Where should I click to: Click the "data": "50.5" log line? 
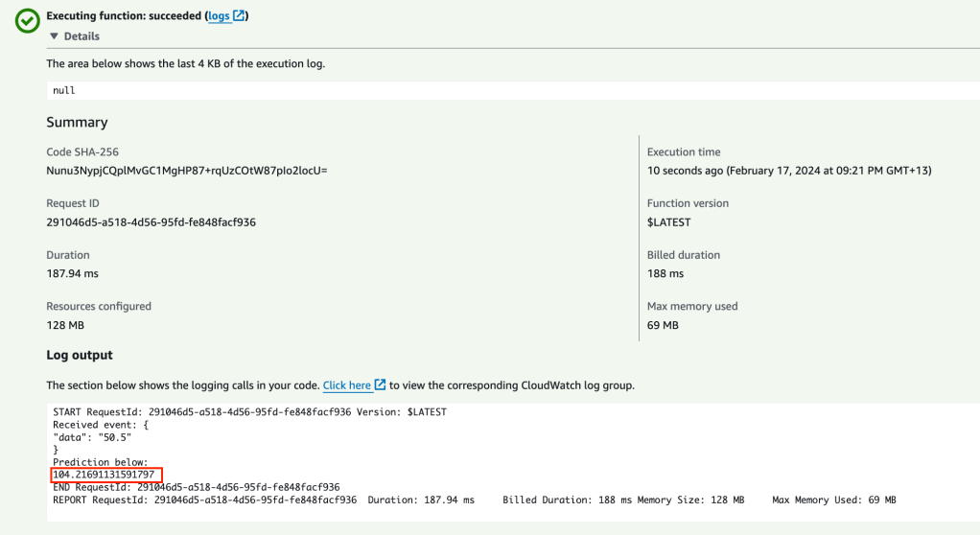92,437
